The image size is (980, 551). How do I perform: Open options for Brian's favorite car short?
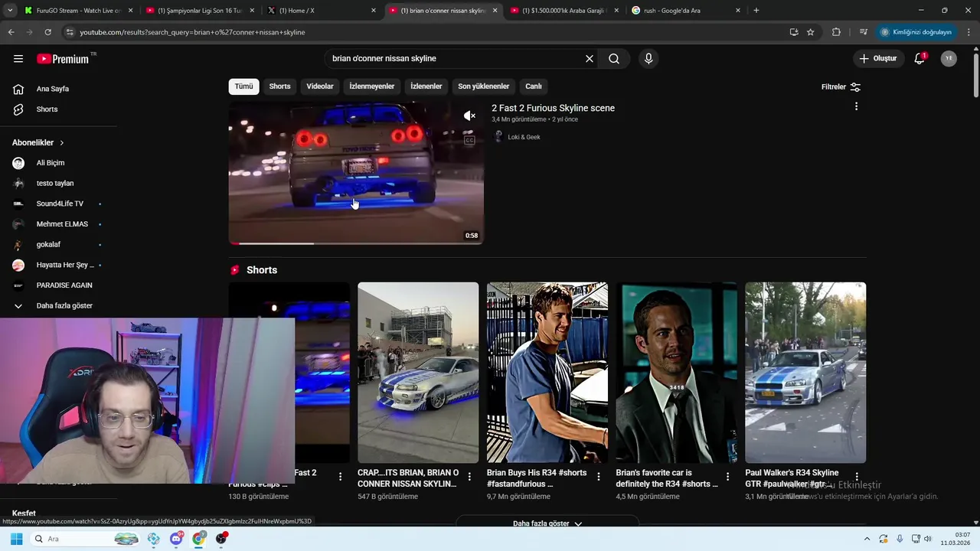(727, 477)
